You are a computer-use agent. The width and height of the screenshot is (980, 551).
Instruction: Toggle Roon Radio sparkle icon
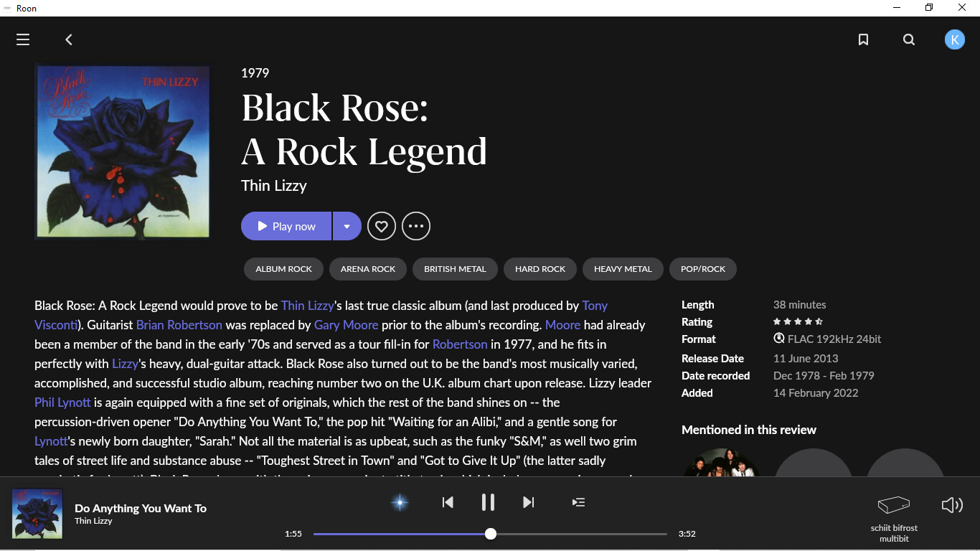[400, 502]
